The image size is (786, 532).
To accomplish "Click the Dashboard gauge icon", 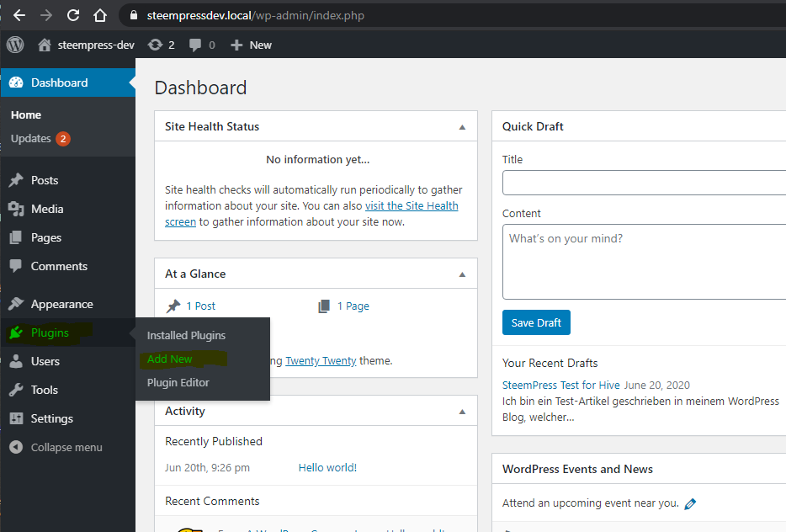I will tap(16, 82).
